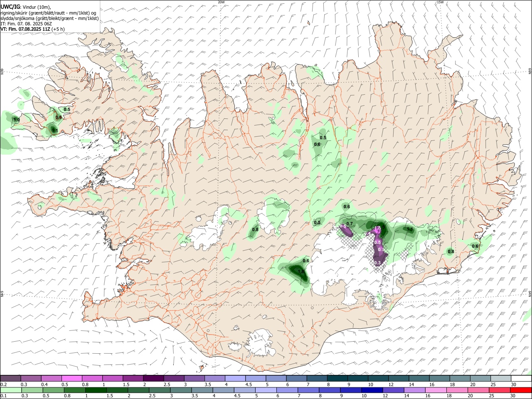The image size is (532, 399).
Task: Select the 0.7 rainfall value on the map
Action: coord(350,224)
